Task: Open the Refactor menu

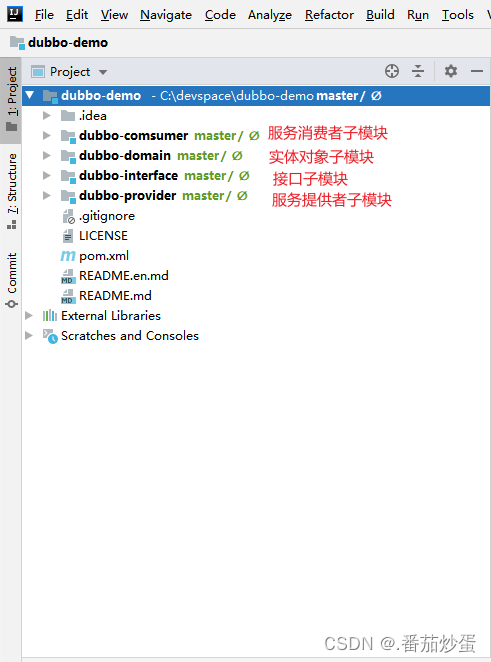Action: coord(329,15)
